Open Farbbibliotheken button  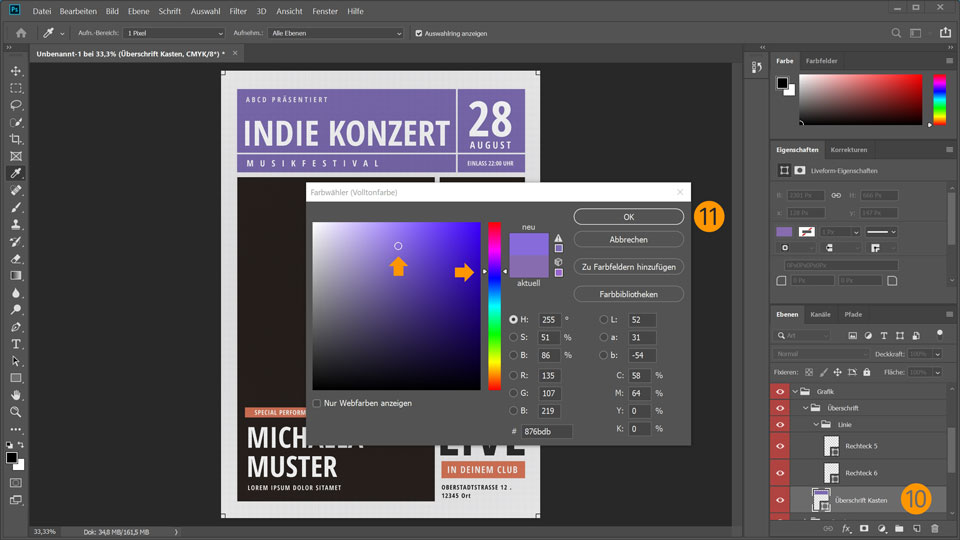[629, 294]
